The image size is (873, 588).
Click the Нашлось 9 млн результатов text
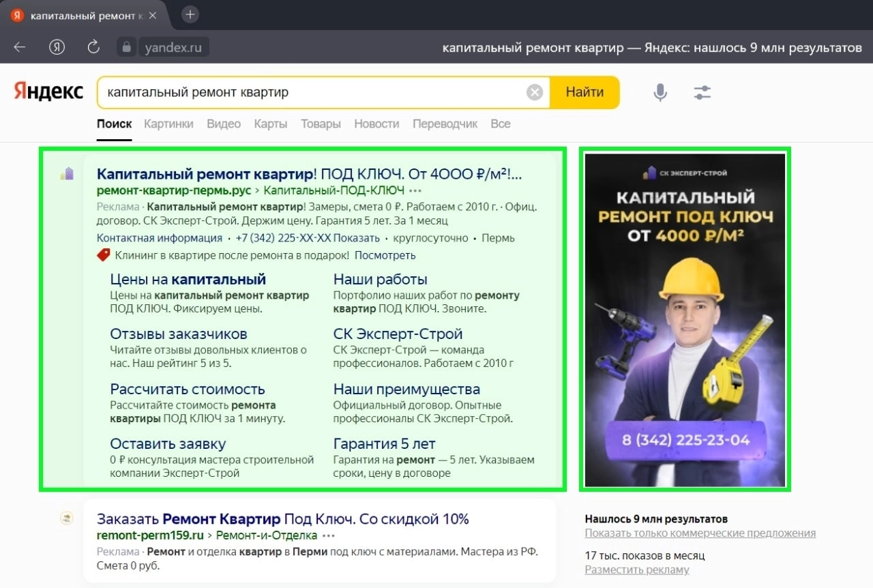(656, 519)
